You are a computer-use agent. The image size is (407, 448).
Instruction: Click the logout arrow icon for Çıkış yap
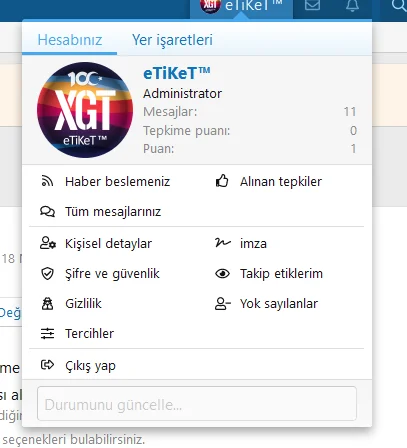[x=47, y=365]
